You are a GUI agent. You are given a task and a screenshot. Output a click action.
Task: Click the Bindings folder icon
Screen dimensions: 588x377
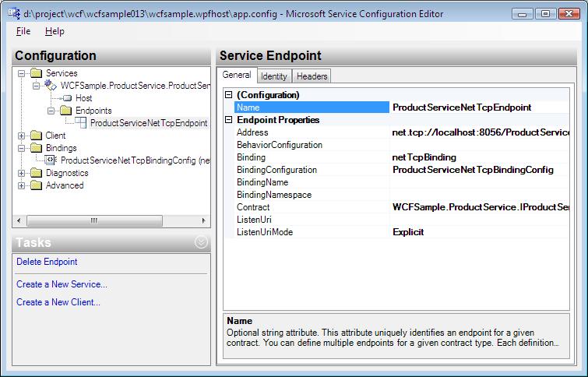point(36,147)
